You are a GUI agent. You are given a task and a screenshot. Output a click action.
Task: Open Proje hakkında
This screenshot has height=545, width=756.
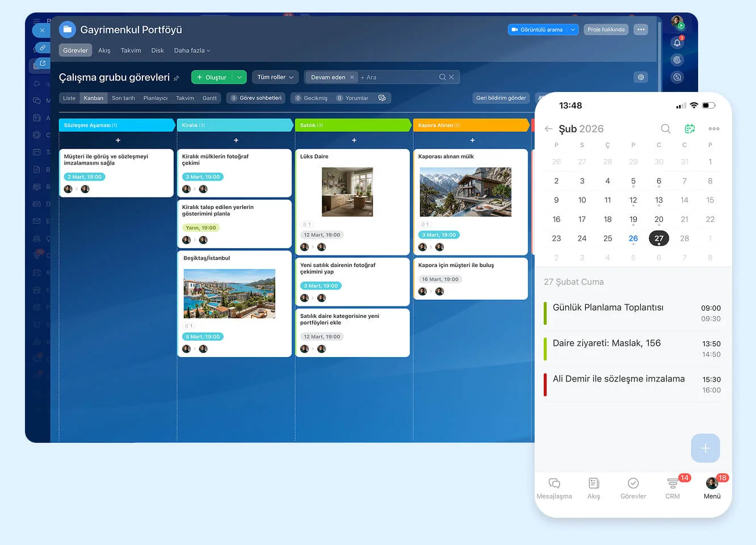coord(606,30)
